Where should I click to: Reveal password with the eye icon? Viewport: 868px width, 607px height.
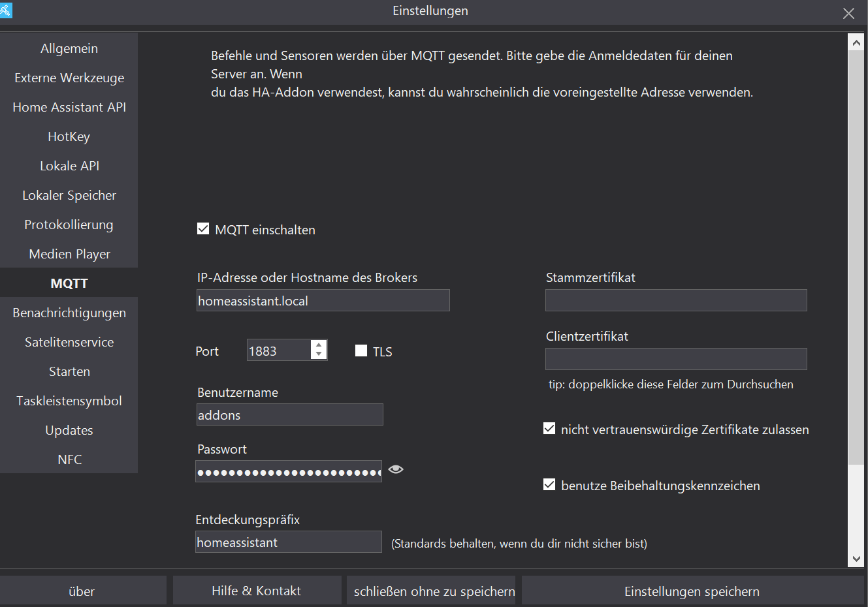396,469
